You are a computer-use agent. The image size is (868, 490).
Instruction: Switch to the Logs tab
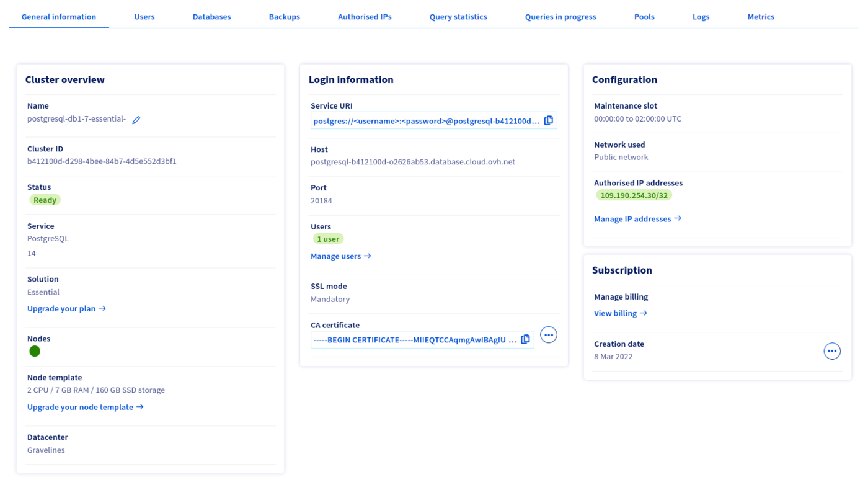pos(701,17)
